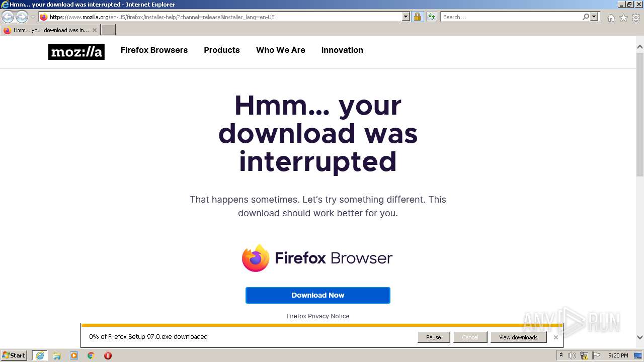Click the red Opera taskbar icon

pyautogui.click(x=108, y=355)
